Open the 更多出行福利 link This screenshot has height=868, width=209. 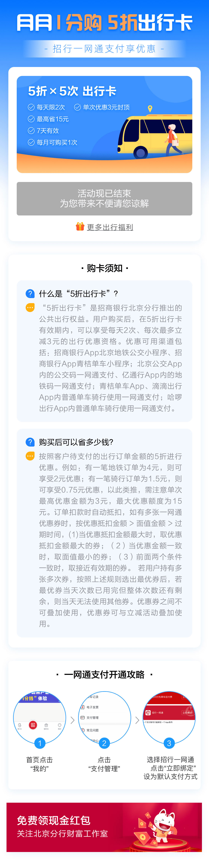pyautogui.click(x=110, y=227)
